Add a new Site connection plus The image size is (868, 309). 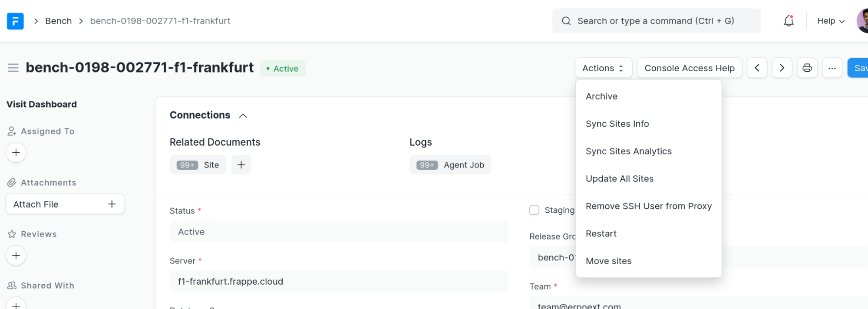241,165
